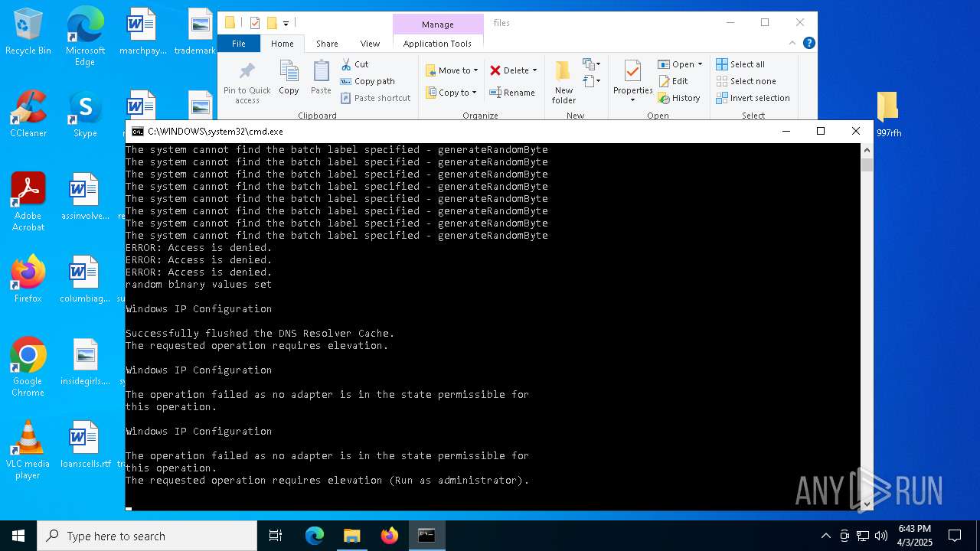Click the cmd vertical scrollbar thumb
980x551 pixels.
(x=867, y=165)
